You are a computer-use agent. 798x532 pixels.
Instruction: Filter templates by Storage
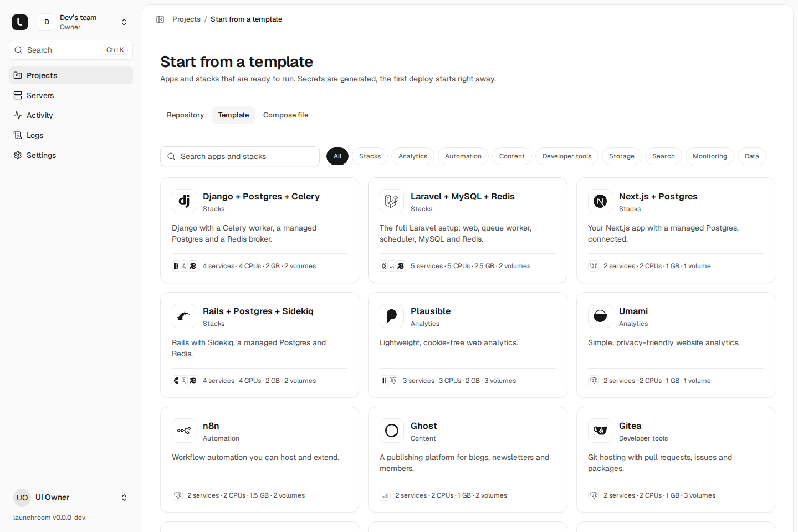point(622,156)
